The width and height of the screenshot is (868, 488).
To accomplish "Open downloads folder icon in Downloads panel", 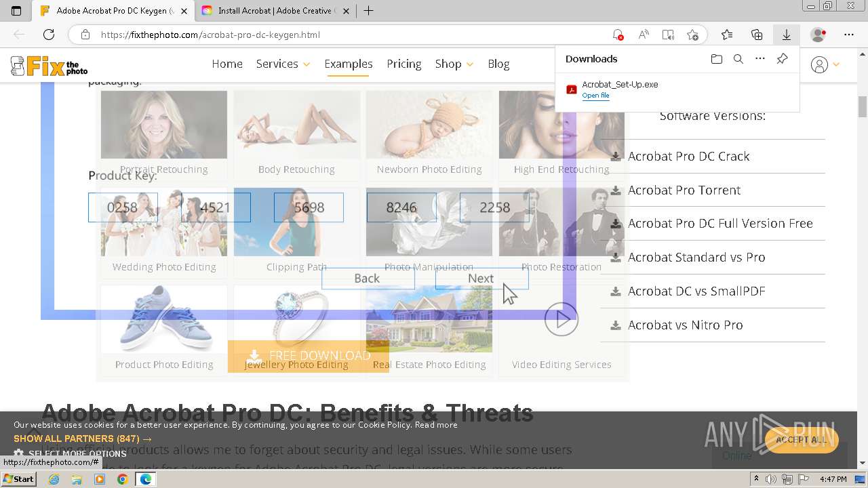I will [717, 59].
